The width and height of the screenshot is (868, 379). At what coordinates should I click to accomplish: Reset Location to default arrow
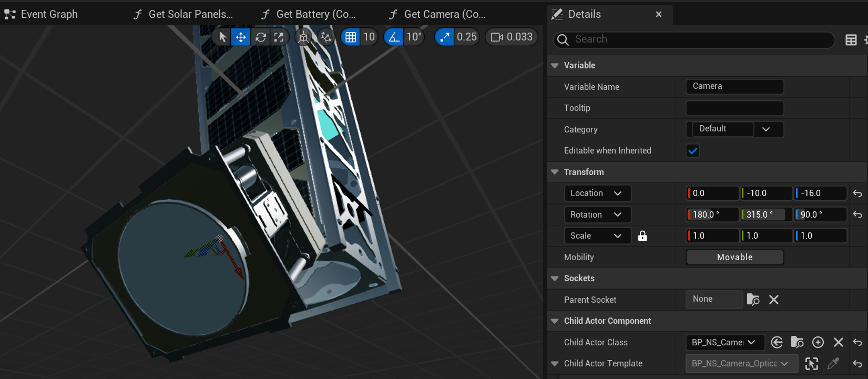coord(857,193)
